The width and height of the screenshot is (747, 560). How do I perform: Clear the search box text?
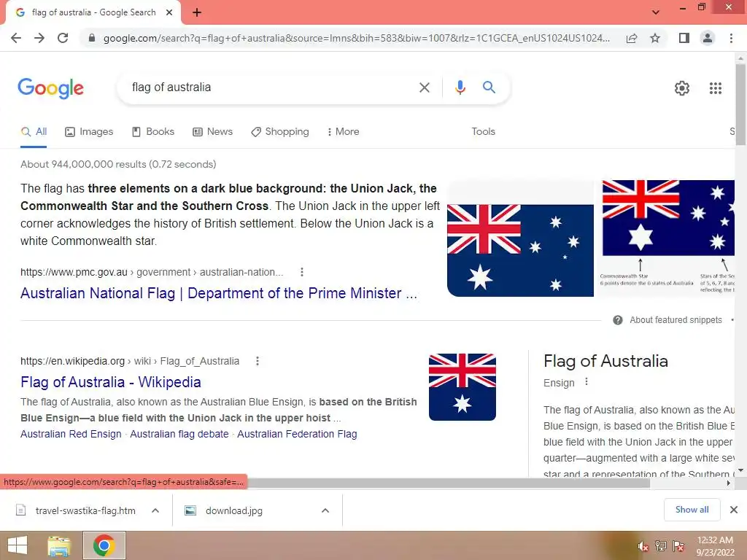425,87
